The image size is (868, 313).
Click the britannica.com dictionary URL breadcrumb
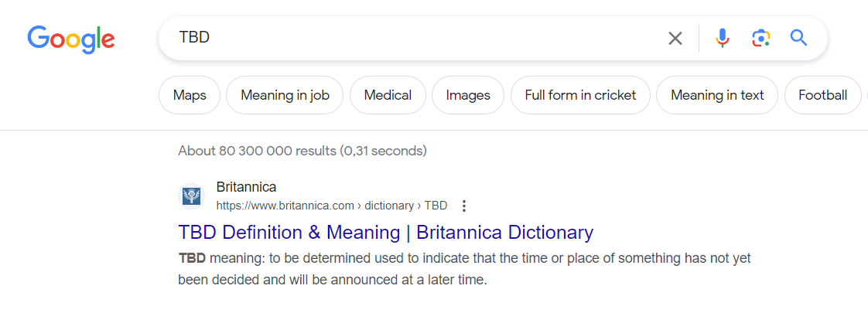pos(331,206)
